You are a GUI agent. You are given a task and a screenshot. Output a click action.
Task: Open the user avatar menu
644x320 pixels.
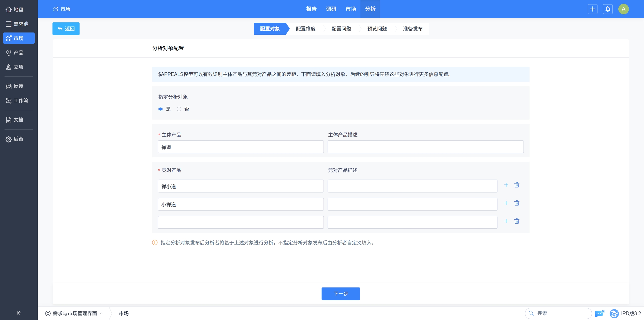(623, 9)
